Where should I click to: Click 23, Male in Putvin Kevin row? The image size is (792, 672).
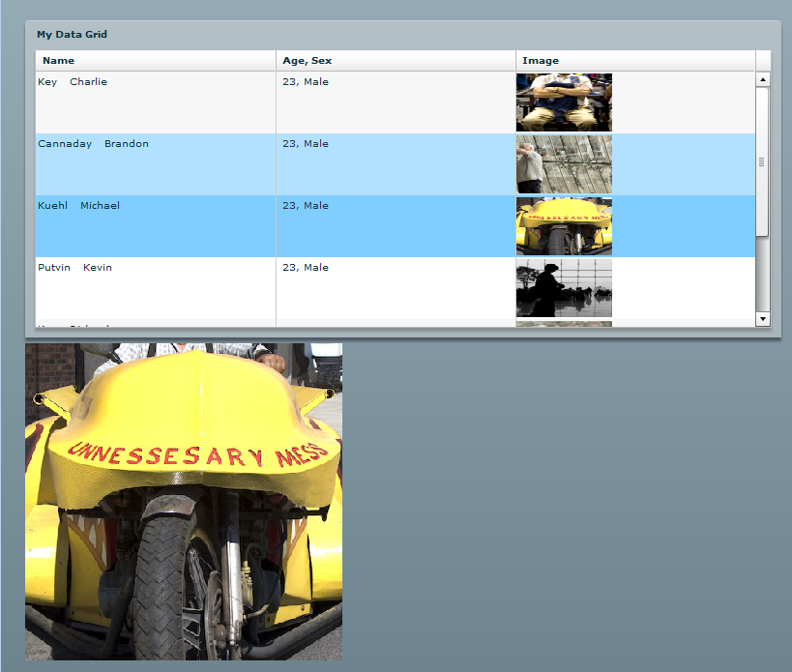click(x=306, y=268)
